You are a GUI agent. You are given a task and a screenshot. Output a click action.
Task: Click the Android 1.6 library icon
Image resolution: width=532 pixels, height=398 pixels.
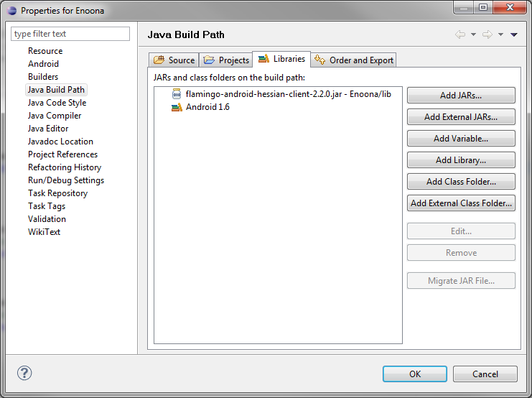pos(177,108)
